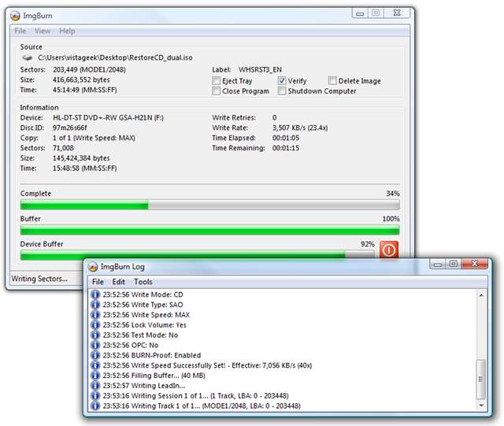The height and width of the screenshot is (426, 504).
Task: Open the File menu in ImgBurn main window
Action: 20,31
